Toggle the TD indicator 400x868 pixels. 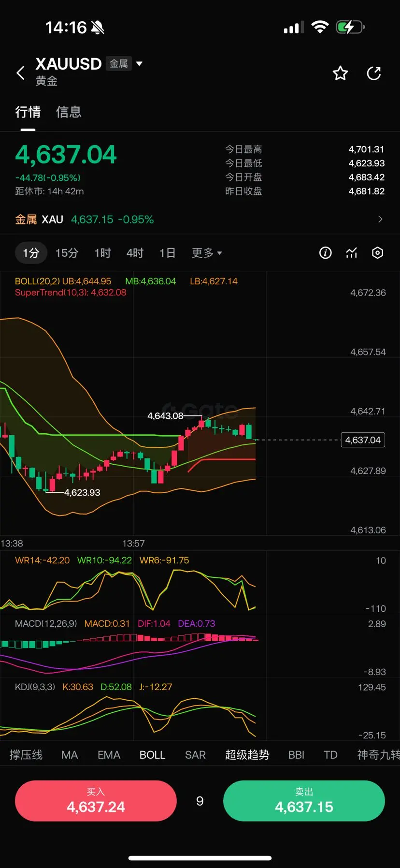[x=330, y=755]
